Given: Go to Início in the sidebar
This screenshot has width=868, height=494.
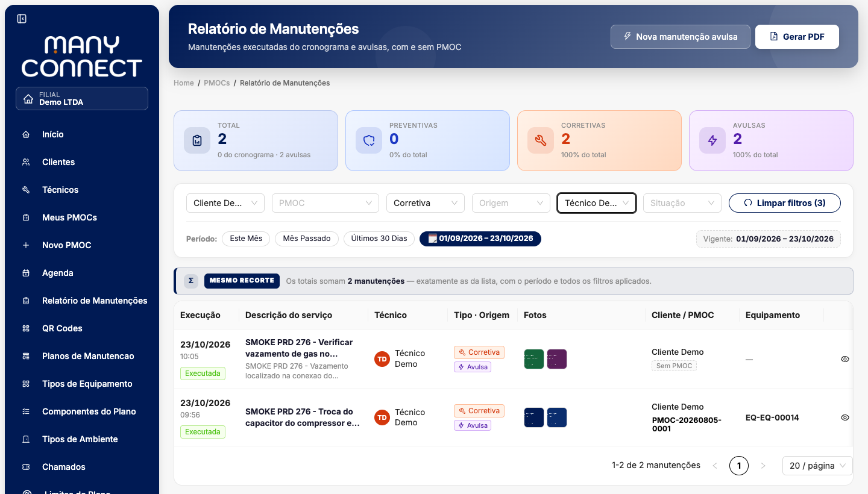Looking at the screenshot, I should 53,134.
